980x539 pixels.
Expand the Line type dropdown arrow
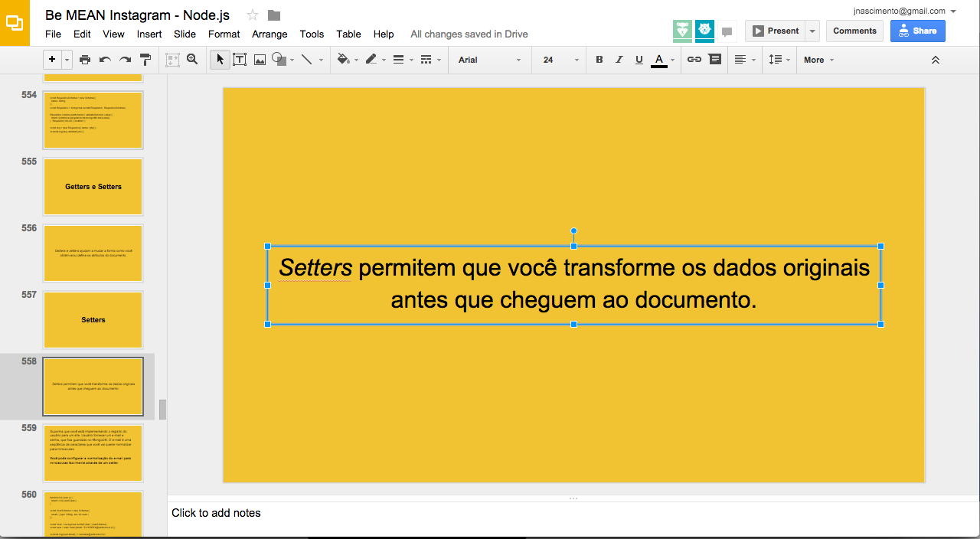tap(321, 60)
